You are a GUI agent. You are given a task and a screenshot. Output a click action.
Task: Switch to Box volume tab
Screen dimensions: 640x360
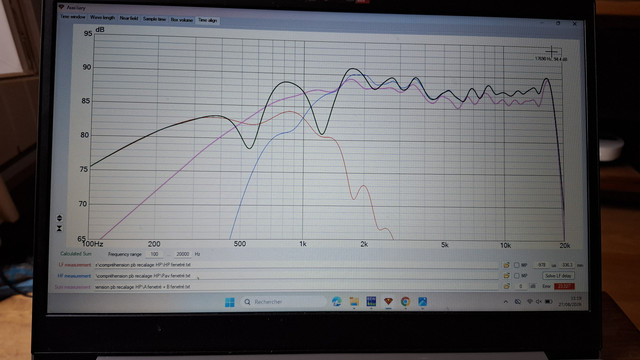[x=182, y=20]
